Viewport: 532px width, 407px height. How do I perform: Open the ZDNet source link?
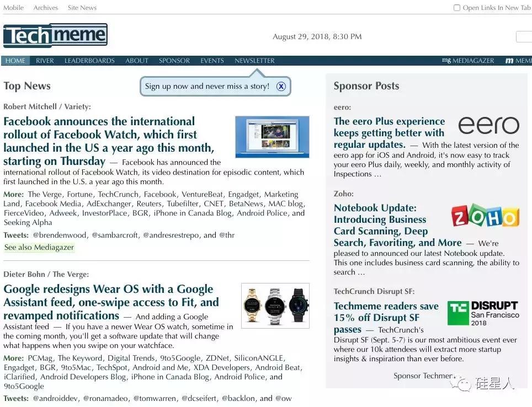click(x=217, y=358)
